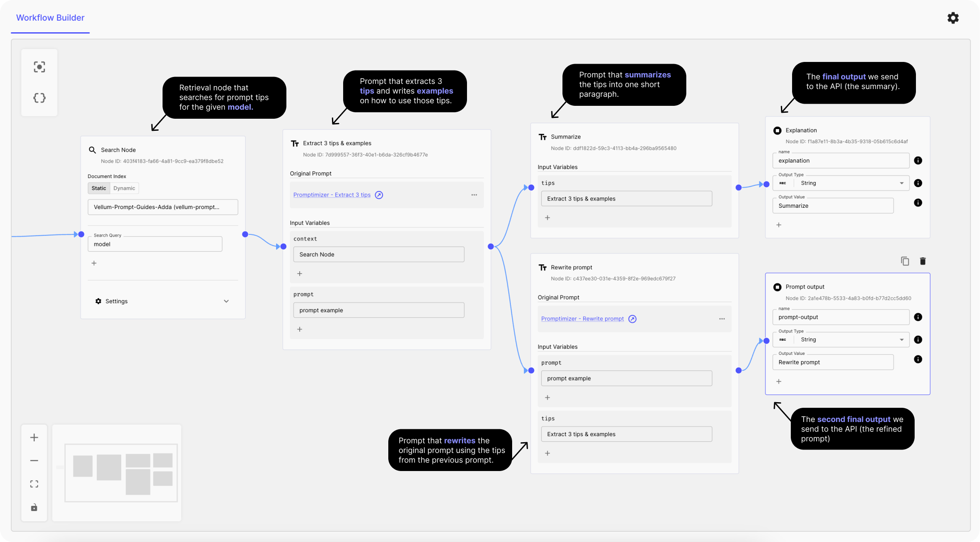Open three-dot menu for Extract 3 tips prompt

coord(474,195)
